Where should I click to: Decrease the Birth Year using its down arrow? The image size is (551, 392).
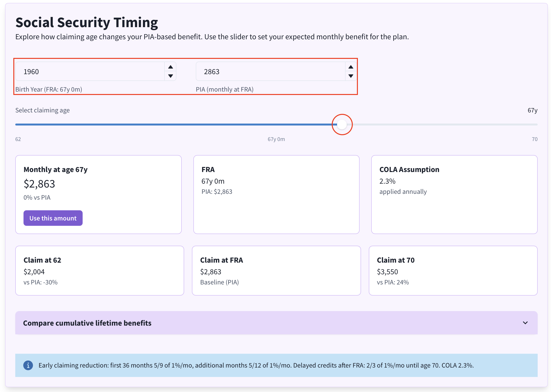(x=170, y=76)
